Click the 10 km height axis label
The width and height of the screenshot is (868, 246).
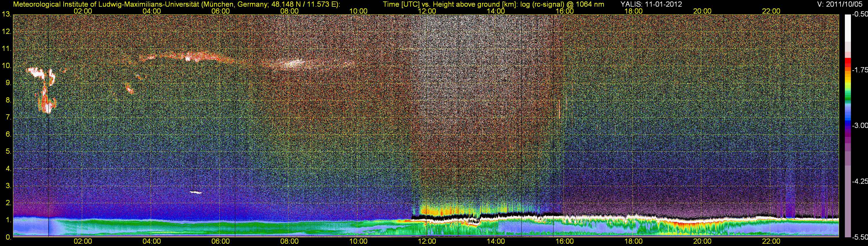point(6,66)
